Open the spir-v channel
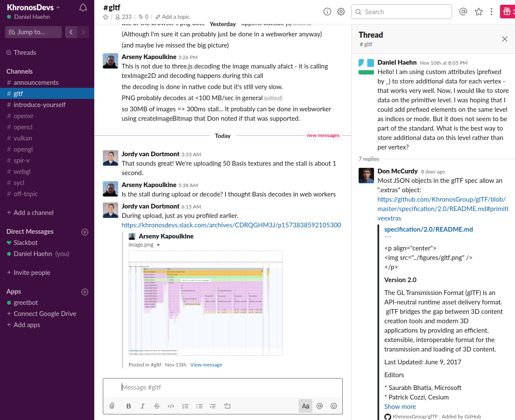The image size is (515, 420). click(x=47, y=160)
